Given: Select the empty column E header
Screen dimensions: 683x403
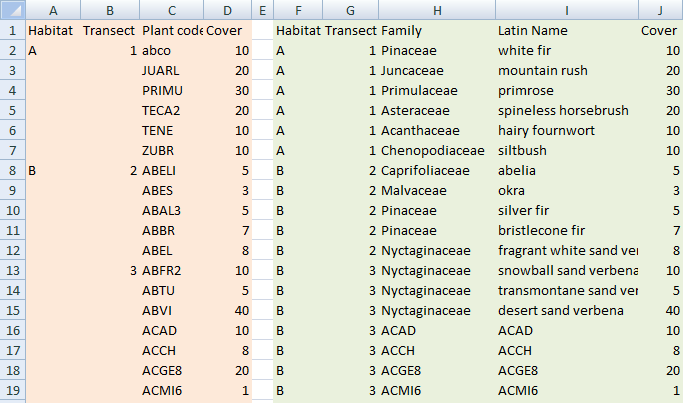Looking at the screenshot, I should (x=263, y=10).
